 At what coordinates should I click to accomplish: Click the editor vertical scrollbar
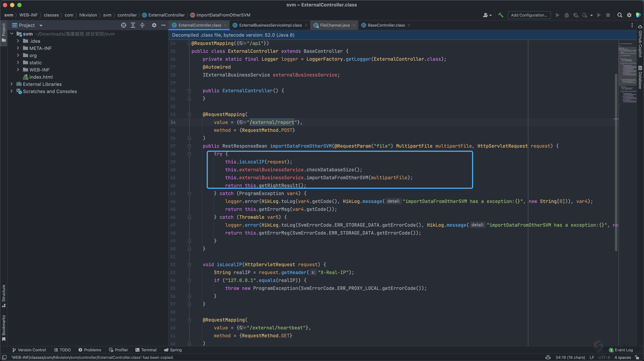click(616, 162)
